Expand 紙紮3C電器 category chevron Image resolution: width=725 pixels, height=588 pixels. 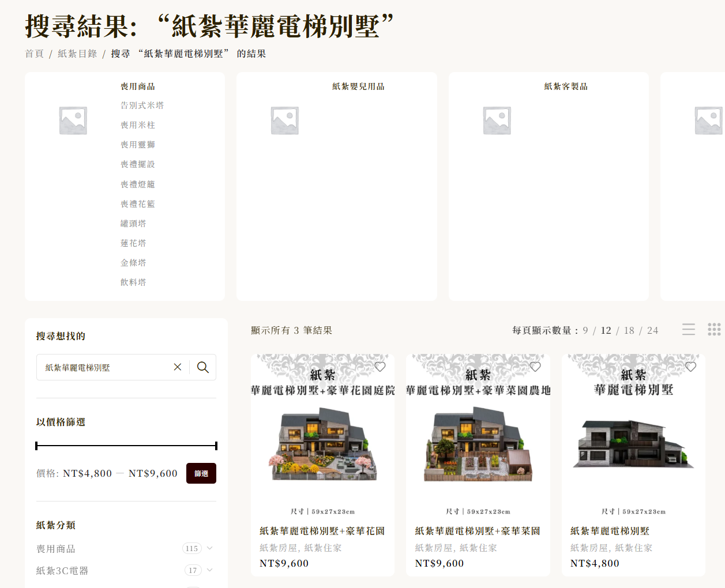pos(210,570)
